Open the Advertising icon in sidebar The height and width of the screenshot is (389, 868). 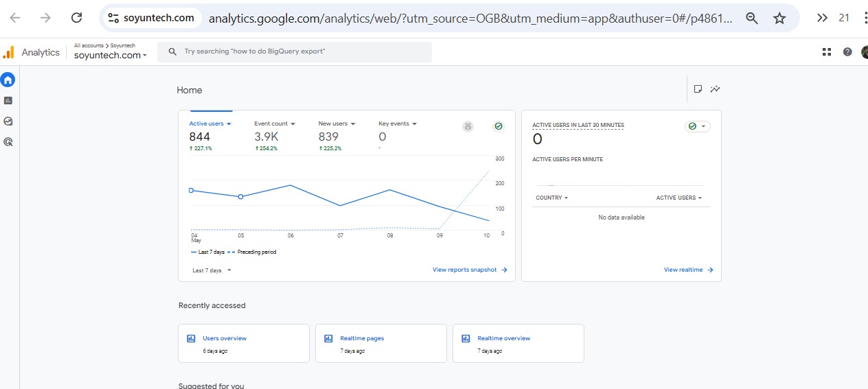[8, 142]
